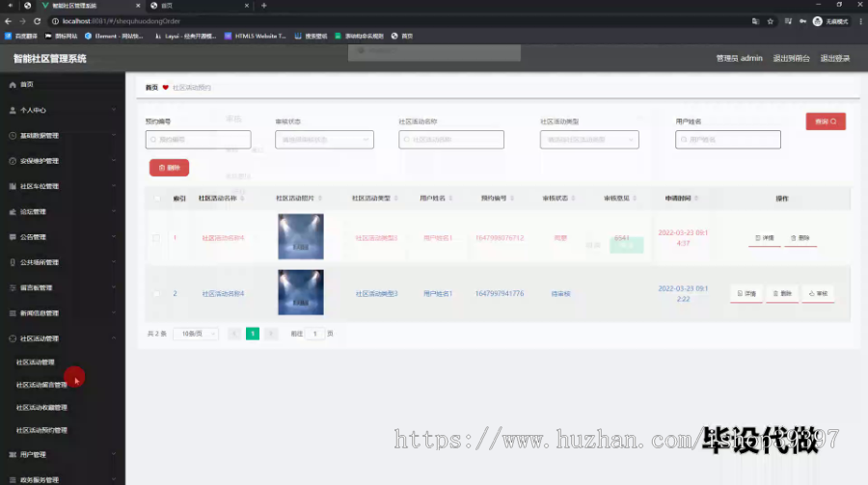Click 审核 button in row 2
The width and height of the screenshot is (868, 485).
(x=818, y=294)
